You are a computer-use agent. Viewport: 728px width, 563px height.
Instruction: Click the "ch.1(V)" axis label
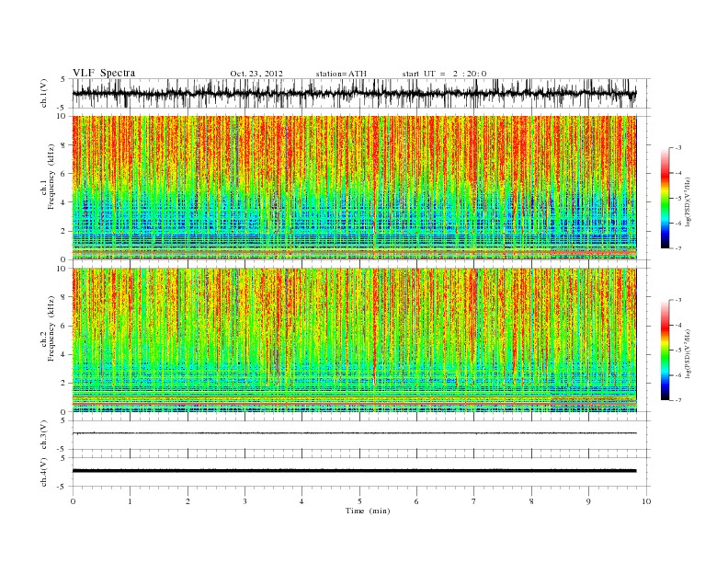click(45, 93)
